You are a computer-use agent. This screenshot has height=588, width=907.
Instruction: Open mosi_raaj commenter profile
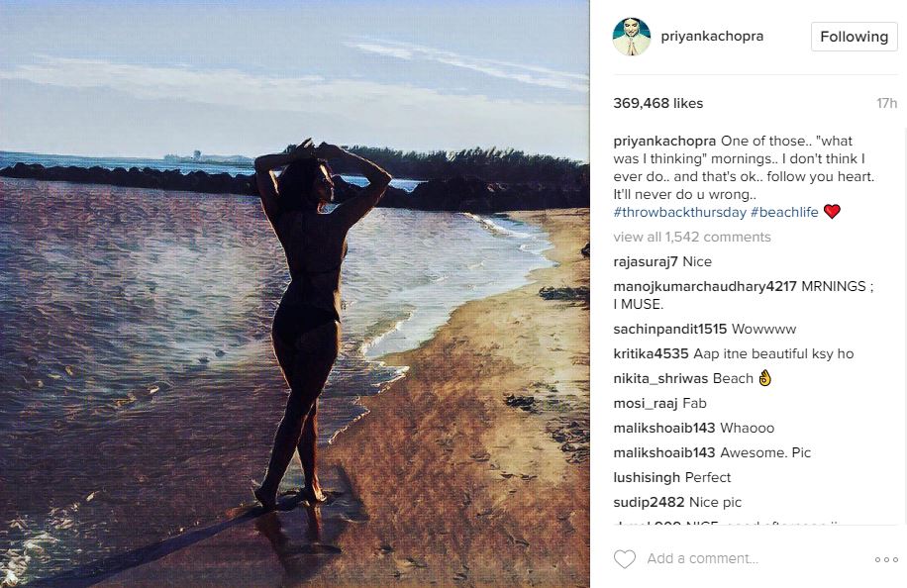coord(646,404)
